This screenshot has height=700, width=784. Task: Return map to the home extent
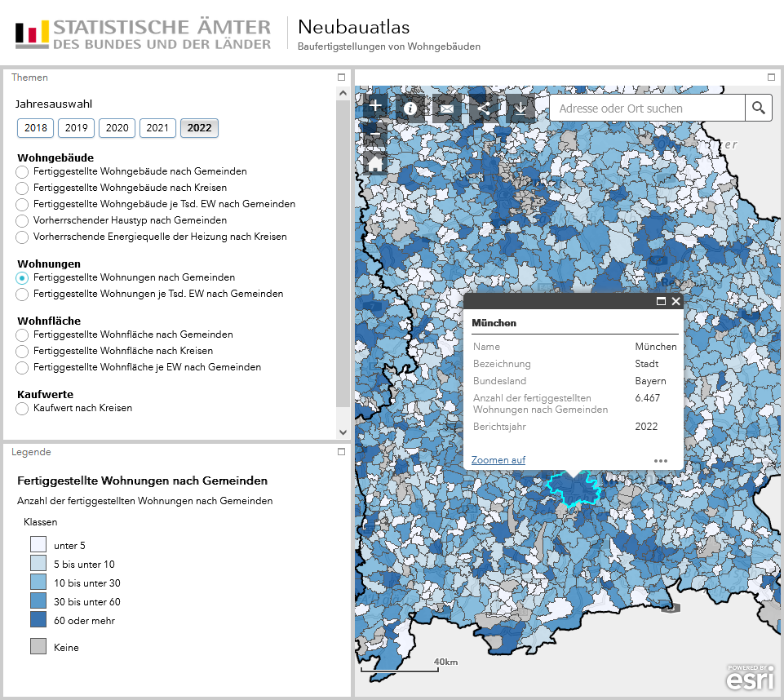click(x=375, y=164)
